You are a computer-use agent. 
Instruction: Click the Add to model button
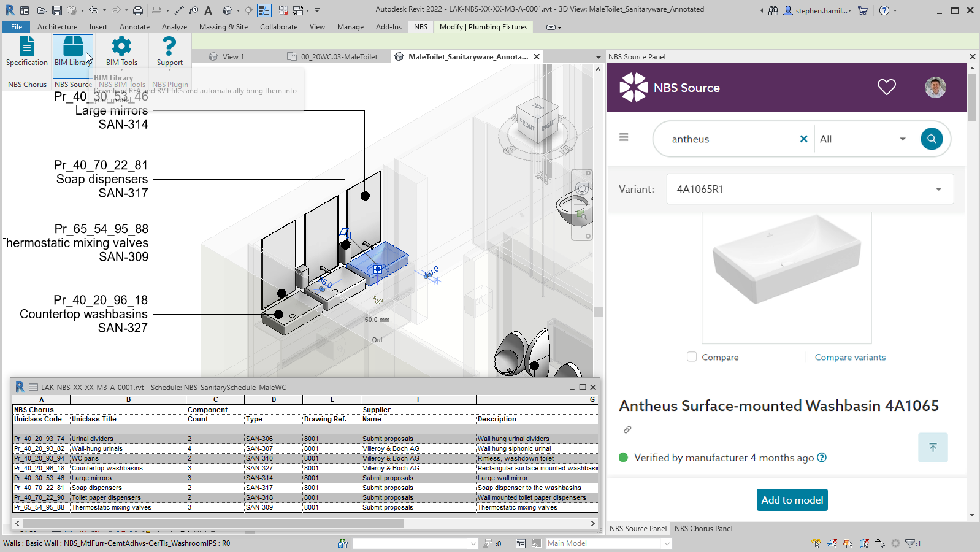pyautogui.click(x=792, y=500)
